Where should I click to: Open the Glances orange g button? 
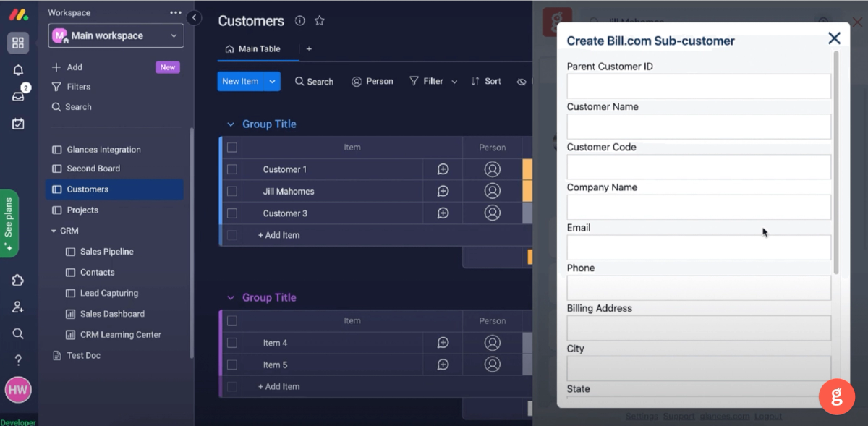(x=837, y=397)
